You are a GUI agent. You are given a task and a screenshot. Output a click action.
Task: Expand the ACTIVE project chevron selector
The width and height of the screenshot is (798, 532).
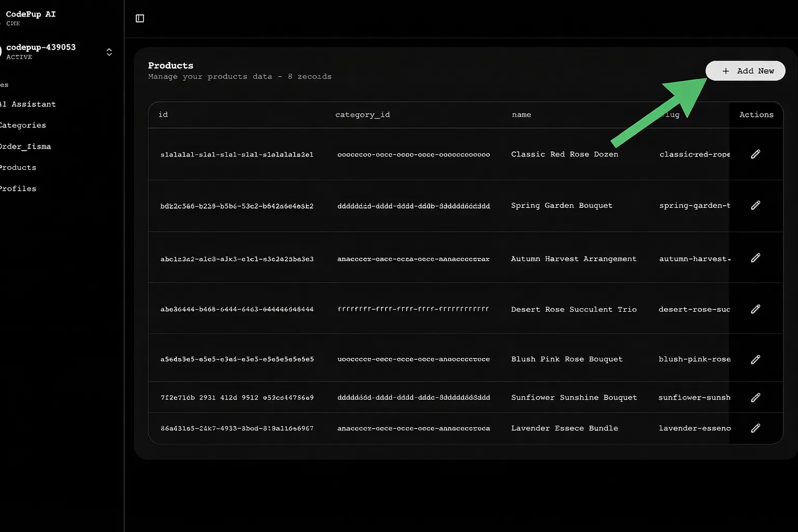[x=109, y=51]
